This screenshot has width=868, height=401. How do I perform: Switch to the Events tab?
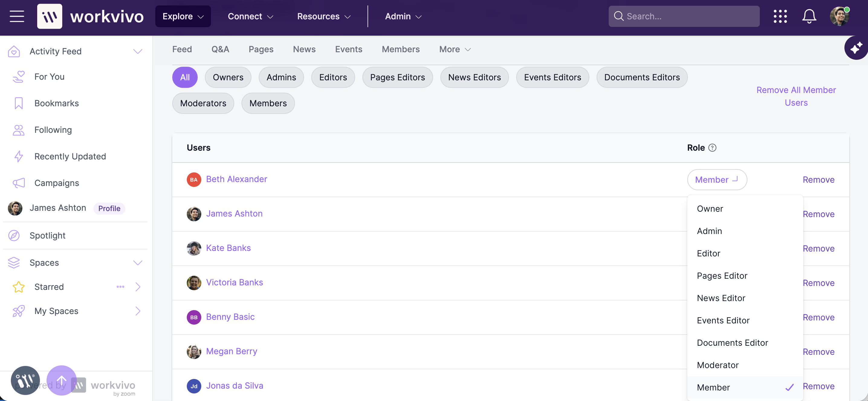pyautogui.click(x=349, y=49)
